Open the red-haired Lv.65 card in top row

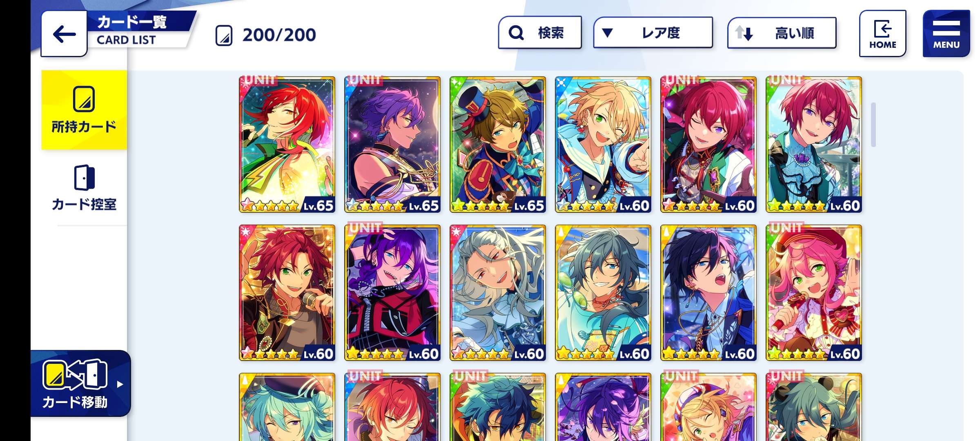coord(287,145)
